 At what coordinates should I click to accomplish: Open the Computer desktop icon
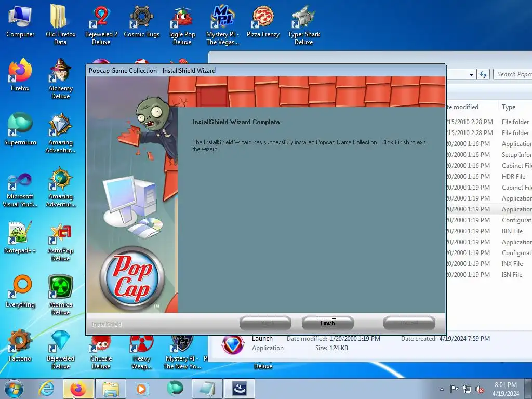point(20,22)
